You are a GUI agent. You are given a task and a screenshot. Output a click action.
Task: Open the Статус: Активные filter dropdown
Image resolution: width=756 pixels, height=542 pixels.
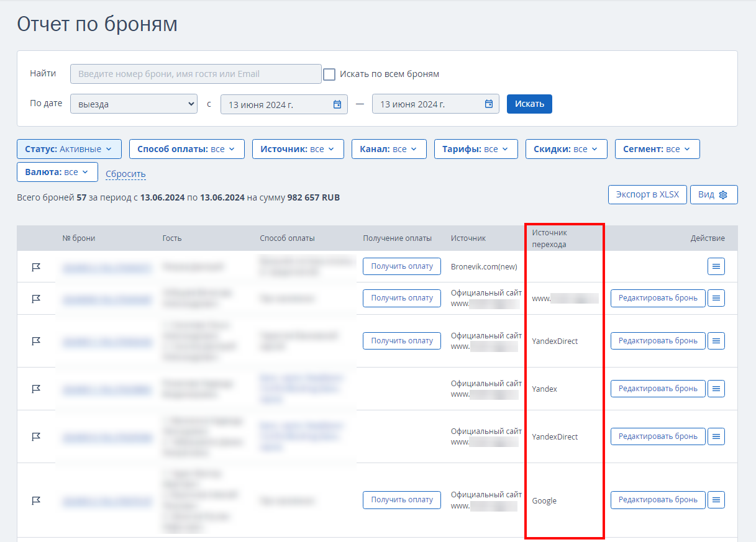[68, 149]
